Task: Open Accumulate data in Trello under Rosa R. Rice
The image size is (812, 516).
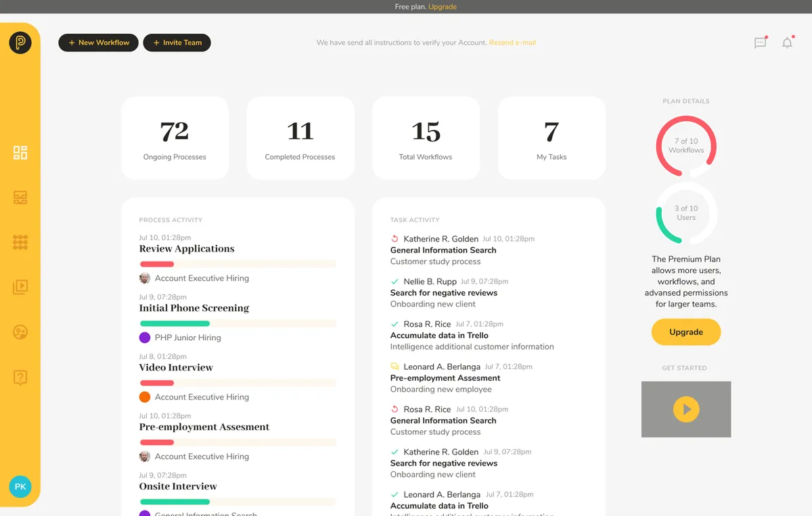Action: coord(439,335)
